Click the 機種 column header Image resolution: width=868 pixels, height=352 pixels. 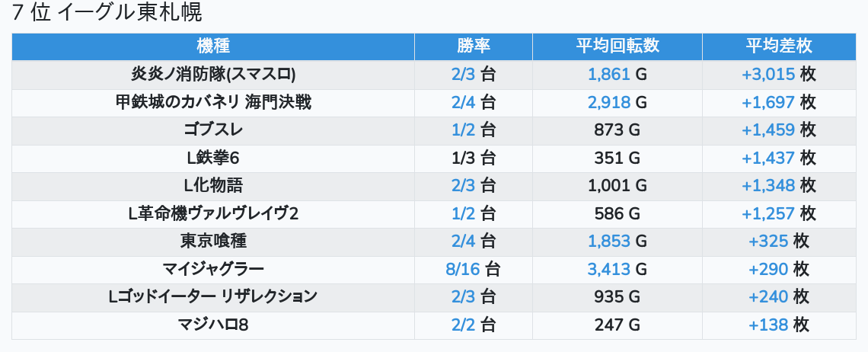213,46
